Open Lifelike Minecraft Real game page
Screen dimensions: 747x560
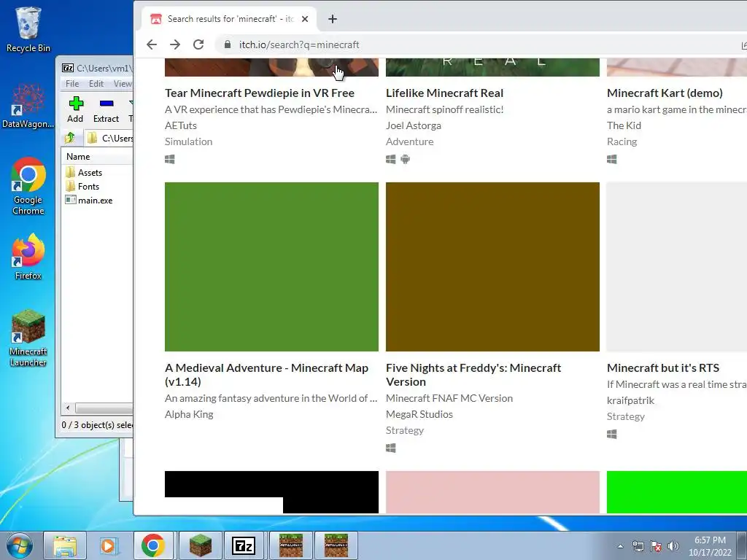click(x=444, y=93)
